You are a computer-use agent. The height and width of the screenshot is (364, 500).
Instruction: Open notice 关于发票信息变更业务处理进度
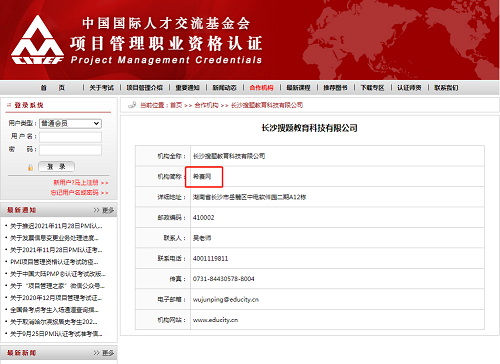coord(54,238)
